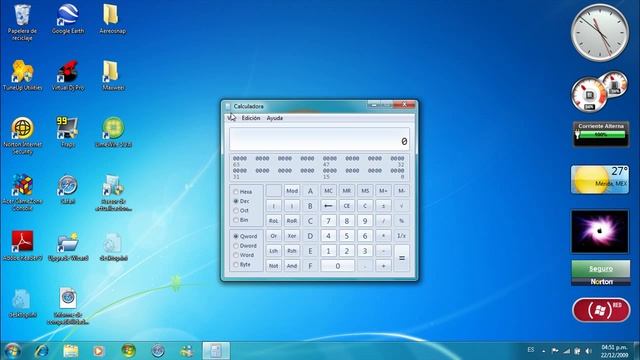Viewport: 640px width, 360px height.
Task: Click the And calculator button
Action: (x=292, y=266)
